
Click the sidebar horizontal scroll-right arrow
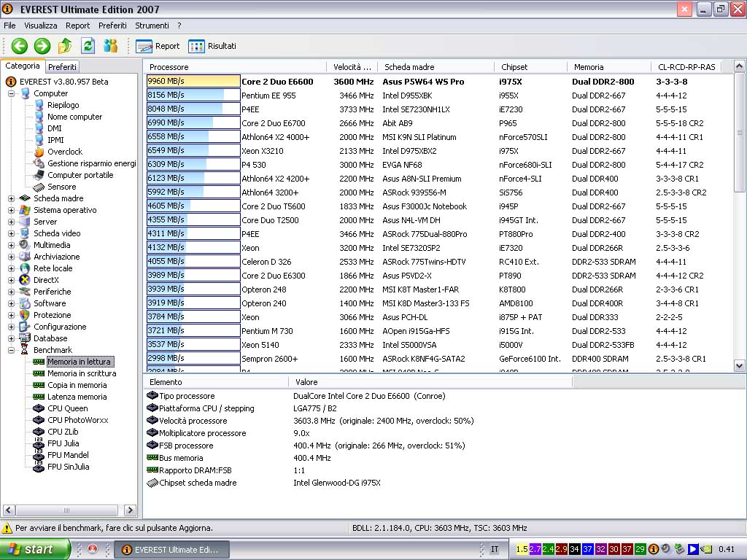click(130, 510)
